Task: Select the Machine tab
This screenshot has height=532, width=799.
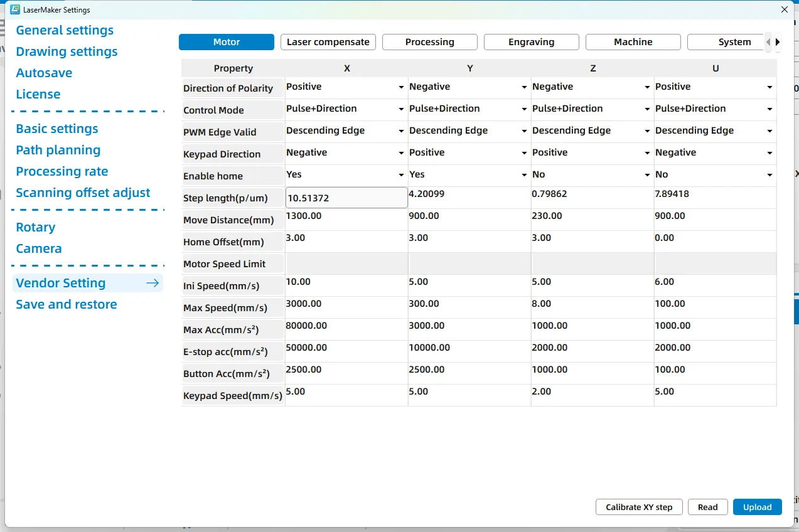Action: tap(633, 42)
